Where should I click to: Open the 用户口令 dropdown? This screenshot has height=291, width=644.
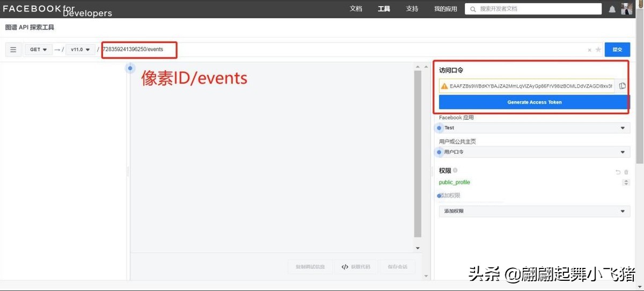pos(535,152)
